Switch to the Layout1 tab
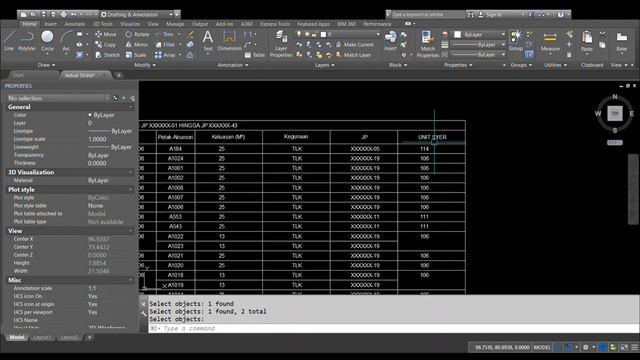The height and width of the screenshot is (360, 640). (x=42, y=337)
